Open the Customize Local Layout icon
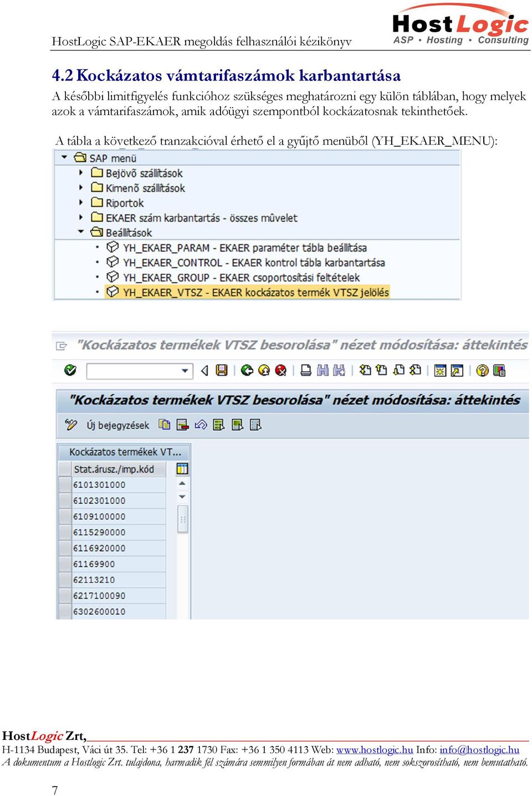The height and width of the screenshot is (796, 532). click(499, 370)
